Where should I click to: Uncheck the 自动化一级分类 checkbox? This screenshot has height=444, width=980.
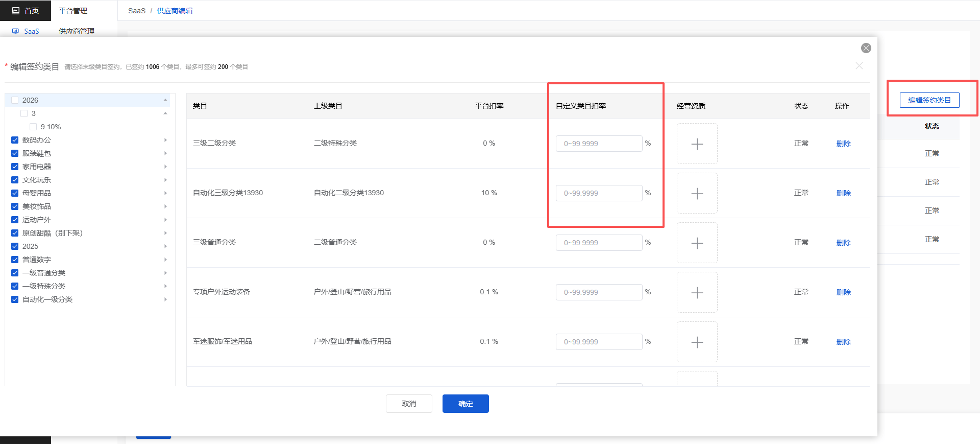point(15,299)
